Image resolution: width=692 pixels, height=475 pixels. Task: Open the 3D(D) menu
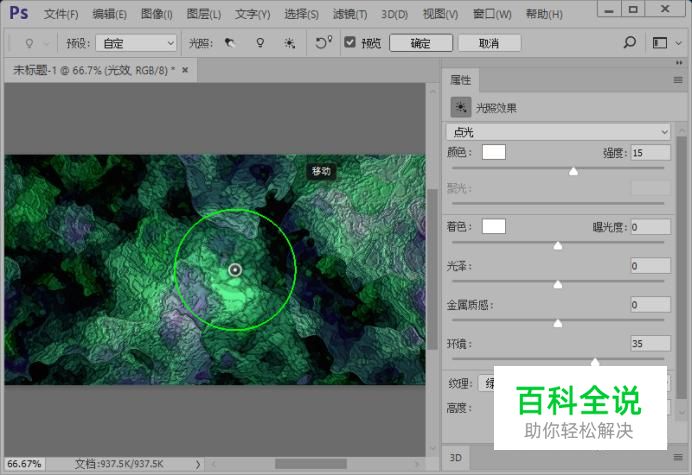click(x=395, y=14)
